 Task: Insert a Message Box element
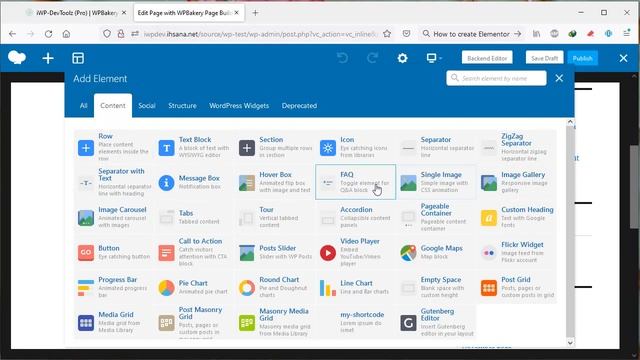194,182
